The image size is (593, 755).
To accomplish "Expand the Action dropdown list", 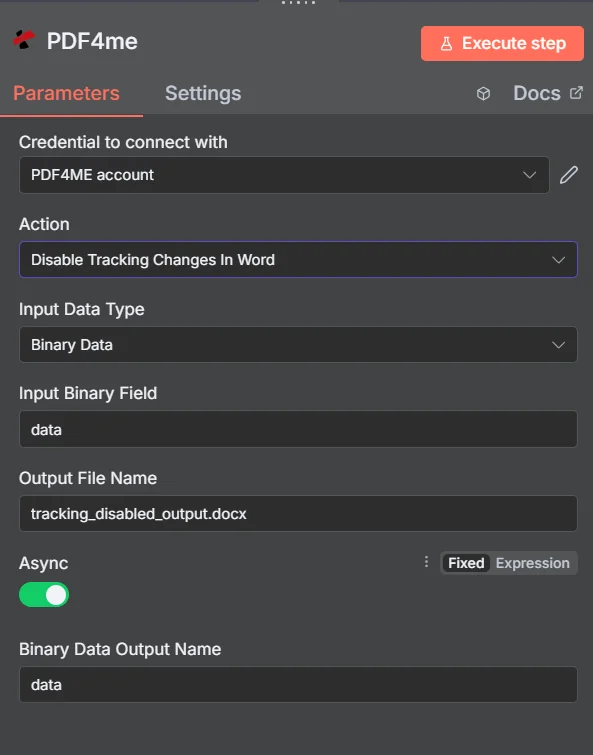I will (x=298, y=260).
